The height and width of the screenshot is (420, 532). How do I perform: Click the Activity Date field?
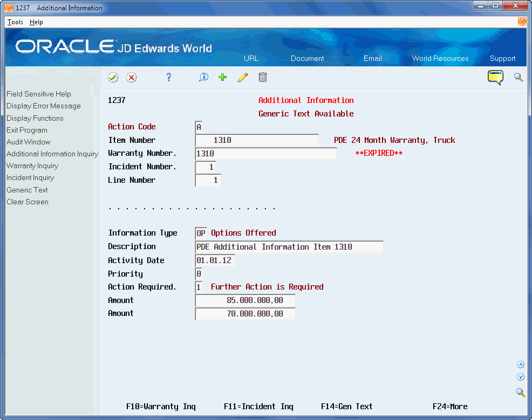pos(215,260)
